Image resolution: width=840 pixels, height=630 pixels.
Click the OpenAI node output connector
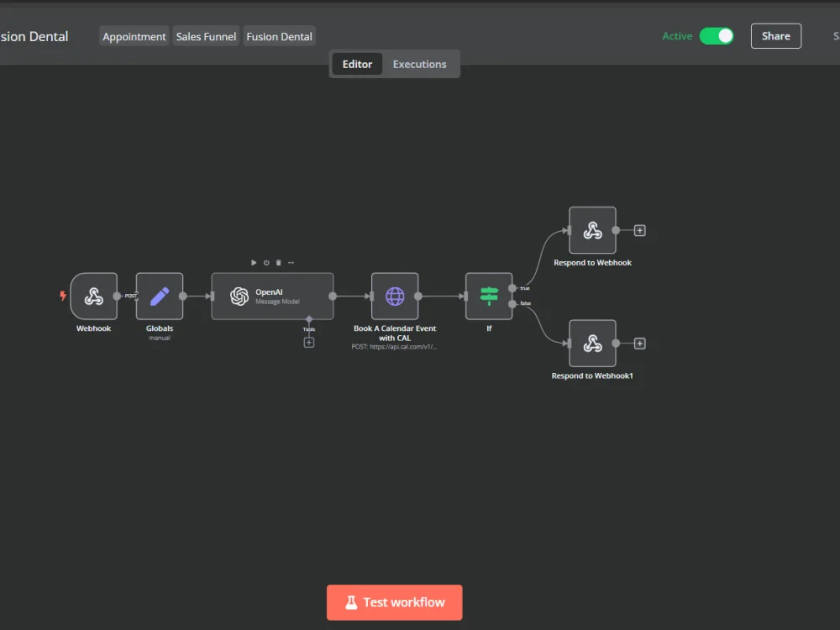(333, 297)
